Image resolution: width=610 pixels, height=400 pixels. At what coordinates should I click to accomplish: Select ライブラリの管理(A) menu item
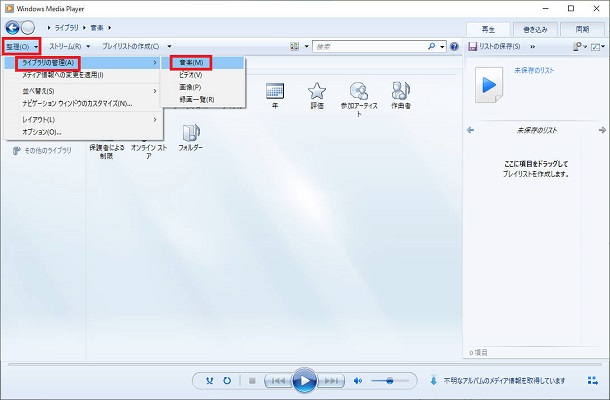(82, 63)
